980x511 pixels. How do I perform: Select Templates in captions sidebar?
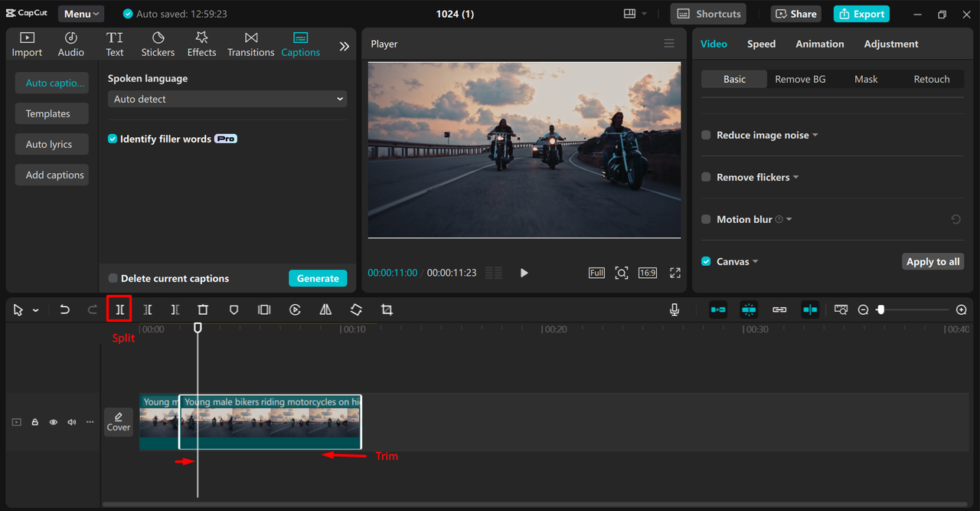click(52, 113)
